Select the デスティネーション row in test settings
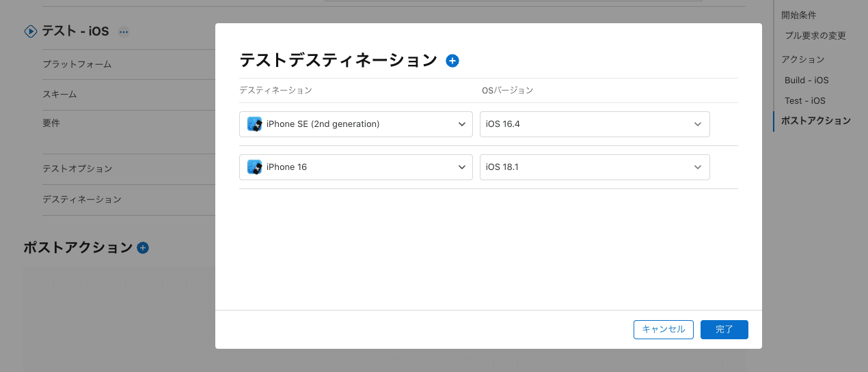This screenshot has width=868, height=372. click(x=82, y=199)
